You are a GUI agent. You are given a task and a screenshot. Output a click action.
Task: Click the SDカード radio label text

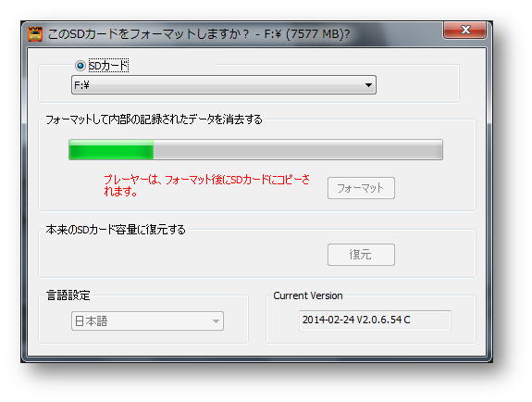click(x=108, y=66)
